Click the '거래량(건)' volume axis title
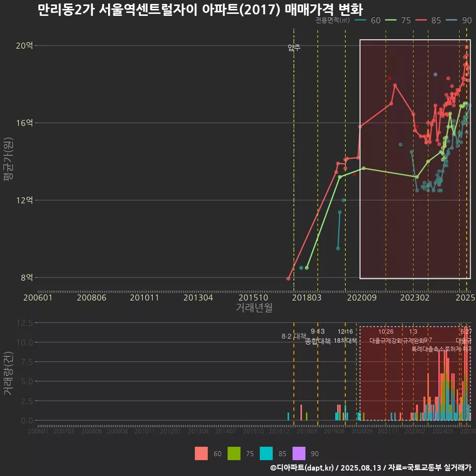Image resolution: width=476 pixels, height=476 pixels. point(8,373)
